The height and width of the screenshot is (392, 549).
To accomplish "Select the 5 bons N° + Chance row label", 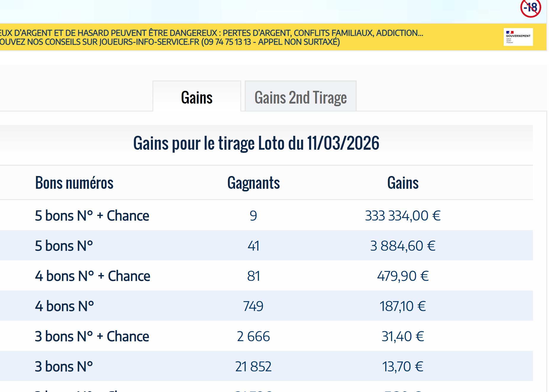I will (x=92, y=216).
